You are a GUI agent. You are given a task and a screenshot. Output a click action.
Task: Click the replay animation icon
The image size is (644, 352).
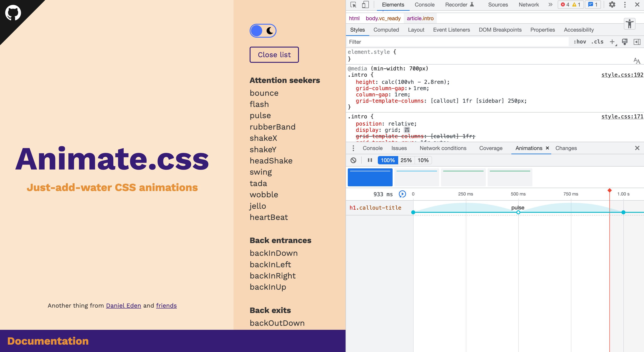(x=402, y=194)
